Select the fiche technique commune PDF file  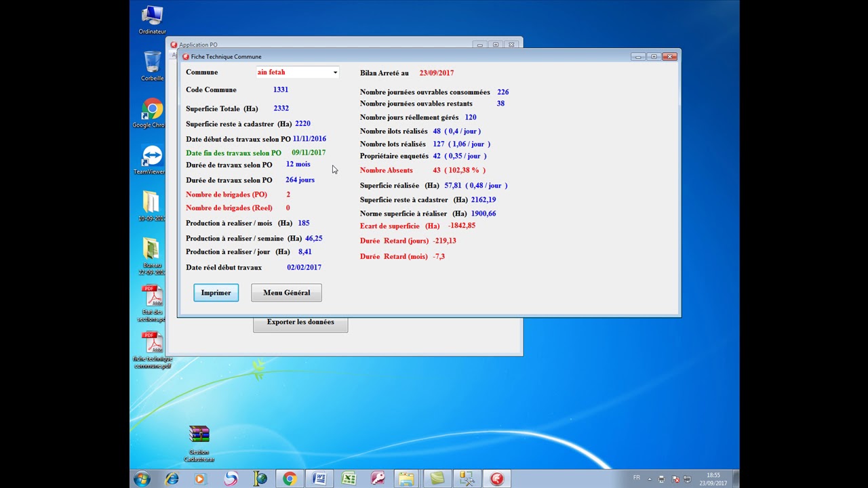(152, 350)
